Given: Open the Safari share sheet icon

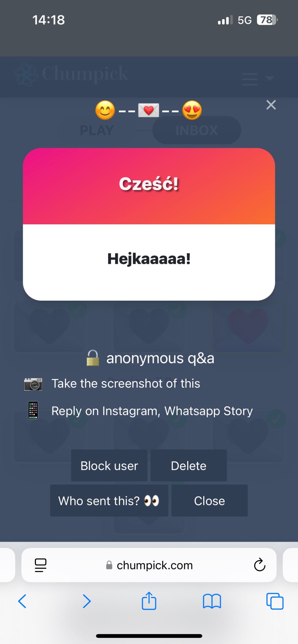Looking at the screenshot, I should click(x=149, y=601).
